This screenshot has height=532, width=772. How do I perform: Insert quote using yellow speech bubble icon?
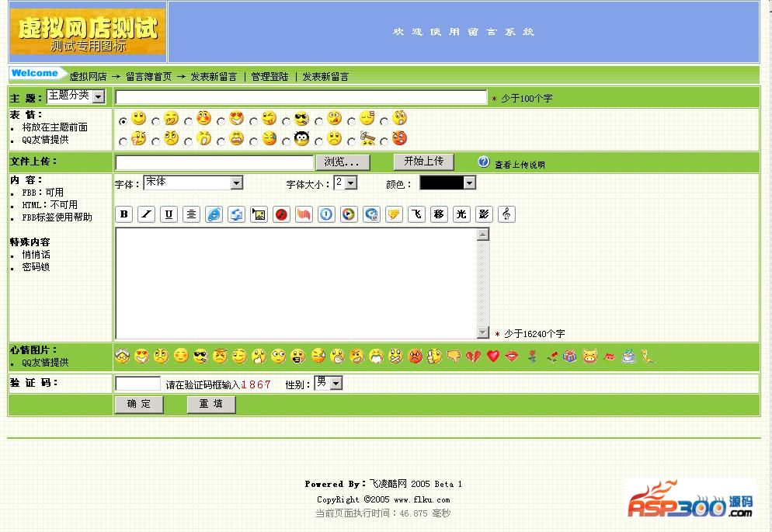(394, 214)
